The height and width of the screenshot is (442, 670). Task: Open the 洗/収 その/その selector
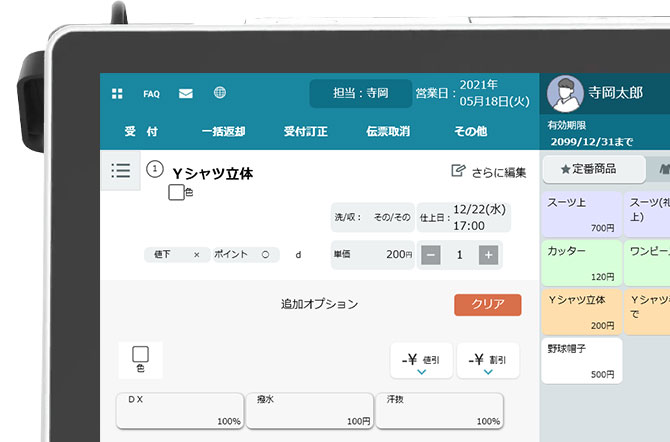click(373, 217)
